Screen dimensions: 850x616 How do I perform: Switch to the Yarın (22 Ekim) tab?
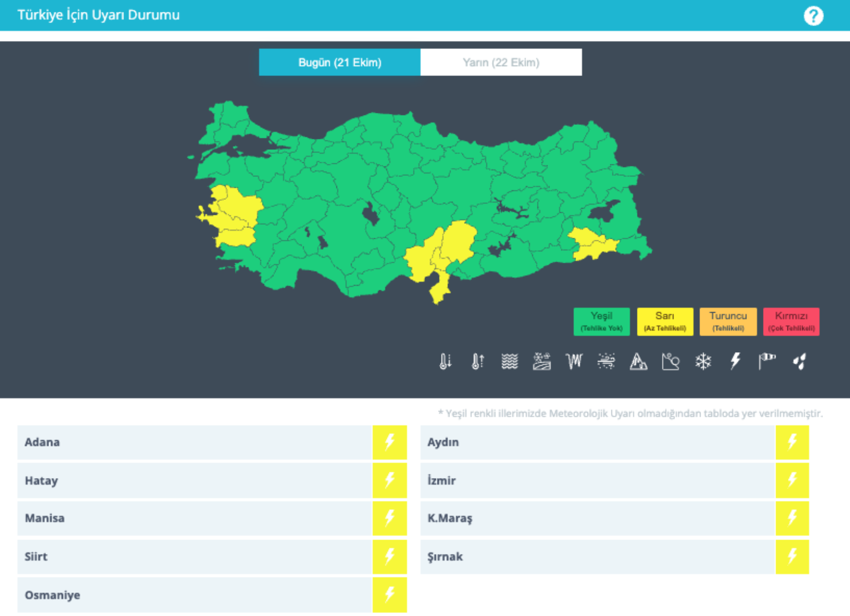pyautogui.click(x=501, y=62)
